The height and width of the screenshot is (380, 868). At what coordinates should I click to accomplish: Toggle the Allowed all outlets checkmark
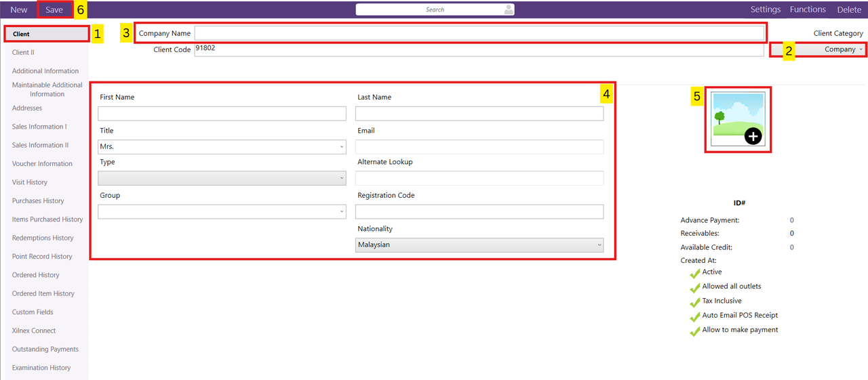[x=694, y=287]
